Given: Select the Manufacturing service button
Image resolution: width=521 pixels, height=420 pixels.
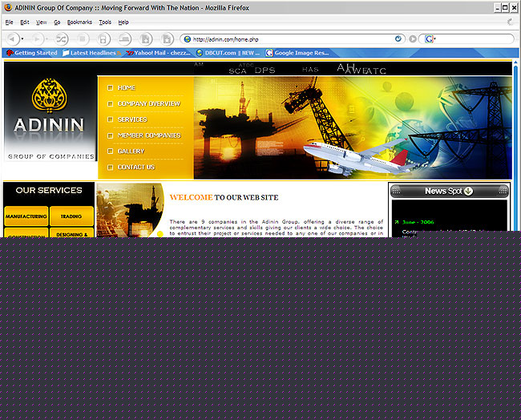Looking at the screenshot, I should pos(26,216).
